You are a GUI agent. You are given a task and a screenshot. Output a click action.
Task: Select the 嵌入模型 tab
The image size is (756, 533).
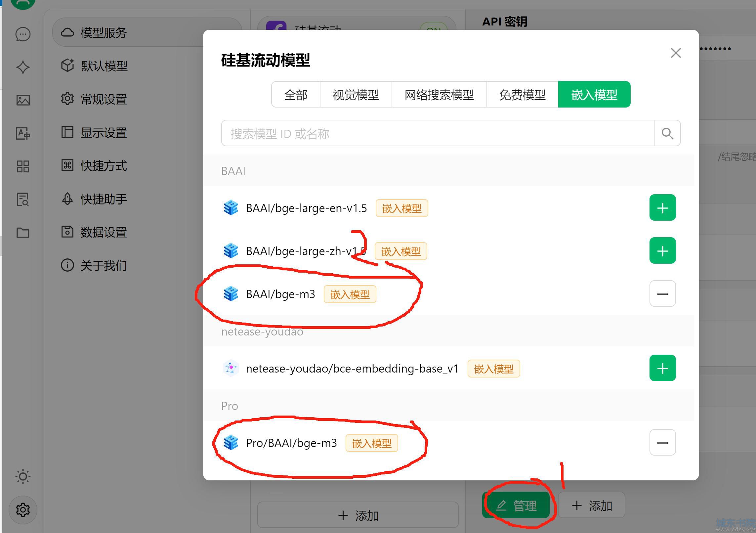pyautogui.click(x=594, y=95)
